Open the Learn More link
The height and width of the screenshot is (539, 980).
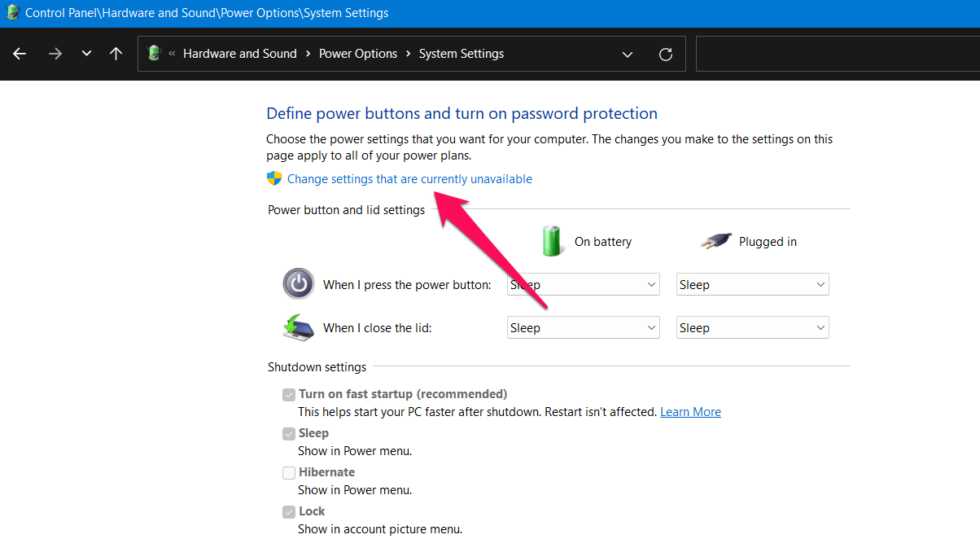pyautogui.click(x=690, y=412)
